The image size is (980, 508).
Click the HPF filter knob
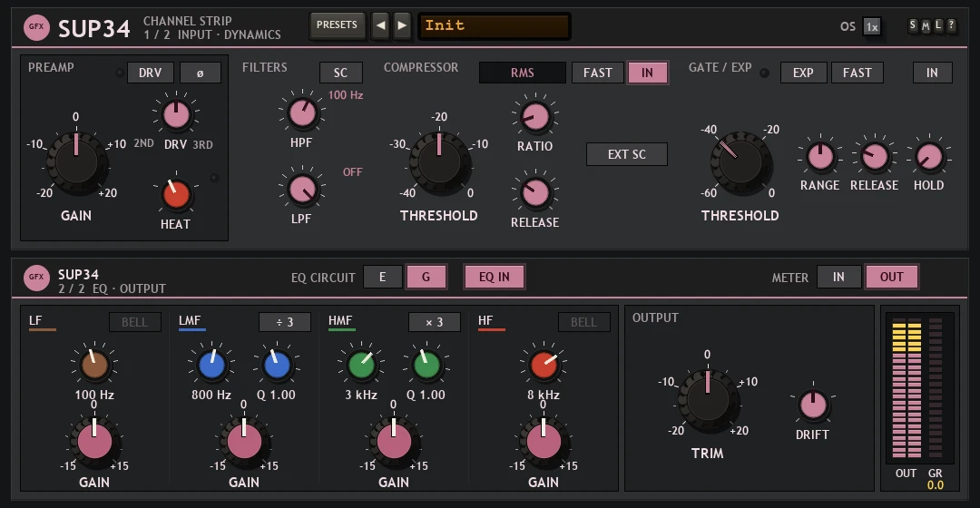pos(302,113)
